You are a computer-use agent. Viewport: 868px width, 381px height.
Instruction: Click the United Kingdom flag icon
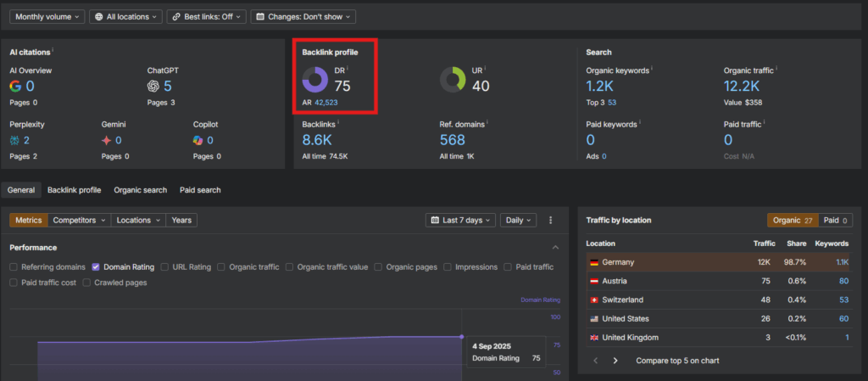[x=593, y=338]
